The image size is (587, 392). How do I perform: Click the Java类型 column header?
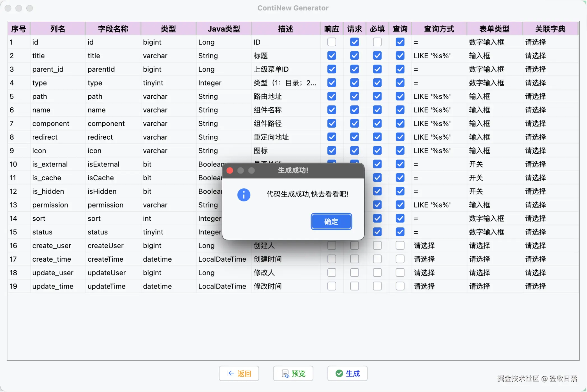pyautogui.click(x=224, y=29)
